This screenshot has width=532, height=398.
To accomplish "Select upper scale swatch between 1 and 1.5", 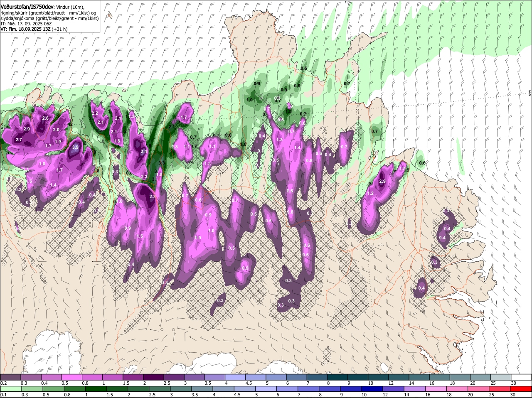I will click(113, 377).
